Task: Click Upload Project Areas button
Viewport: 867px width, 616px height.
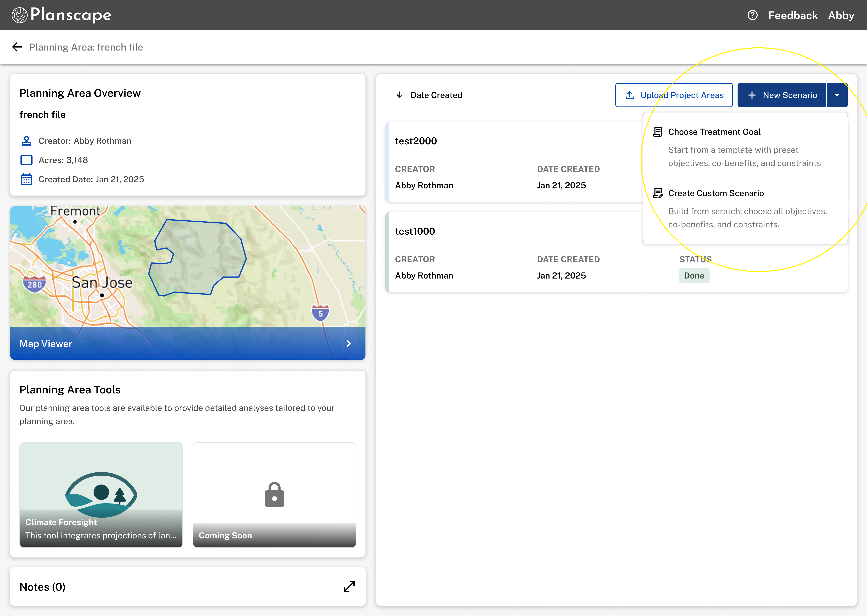Action: 674,95
